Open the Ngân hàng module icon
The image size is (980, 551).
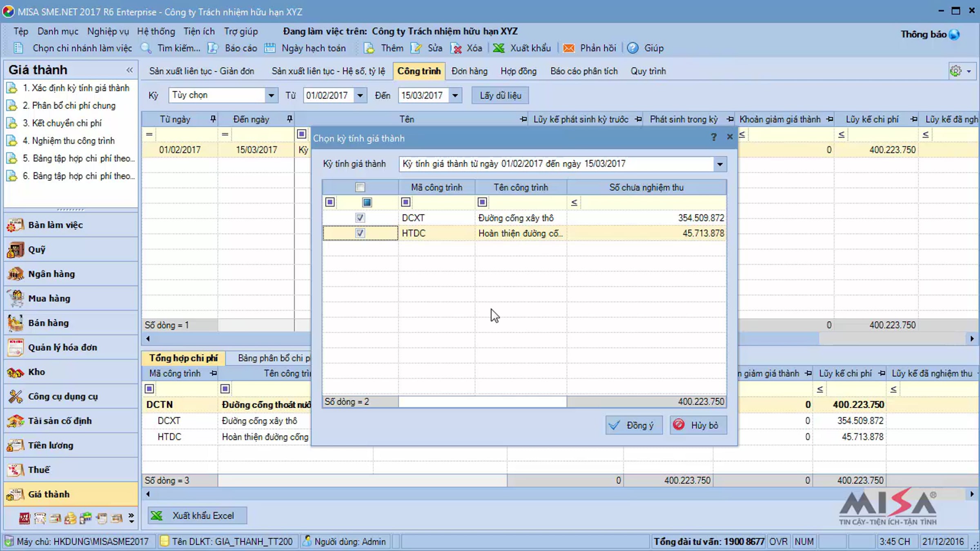coord(16,274)
